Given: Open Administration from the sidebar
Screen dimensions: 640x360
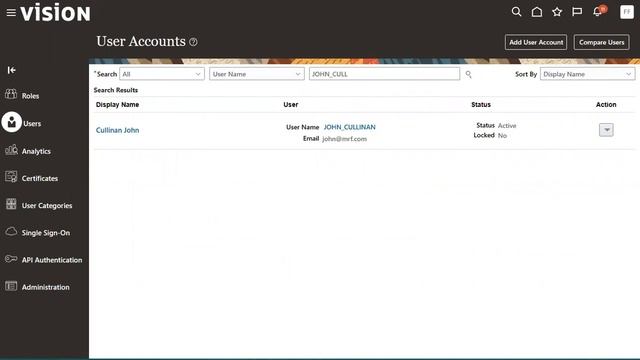Looking at the screenshot, I should tap(45, 287).
